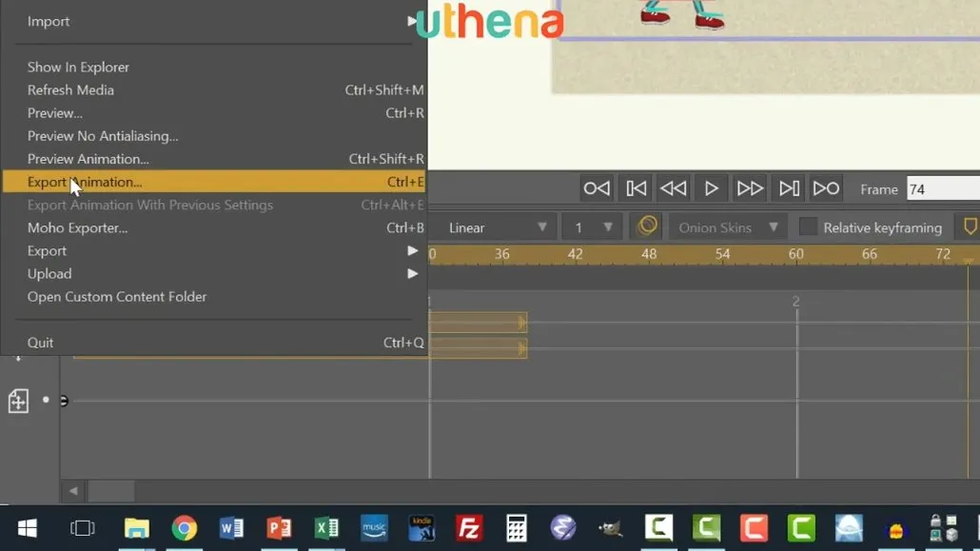Click the marker icon right of Relative keyframing
This screenshot has height=551, width=980.
970,226
